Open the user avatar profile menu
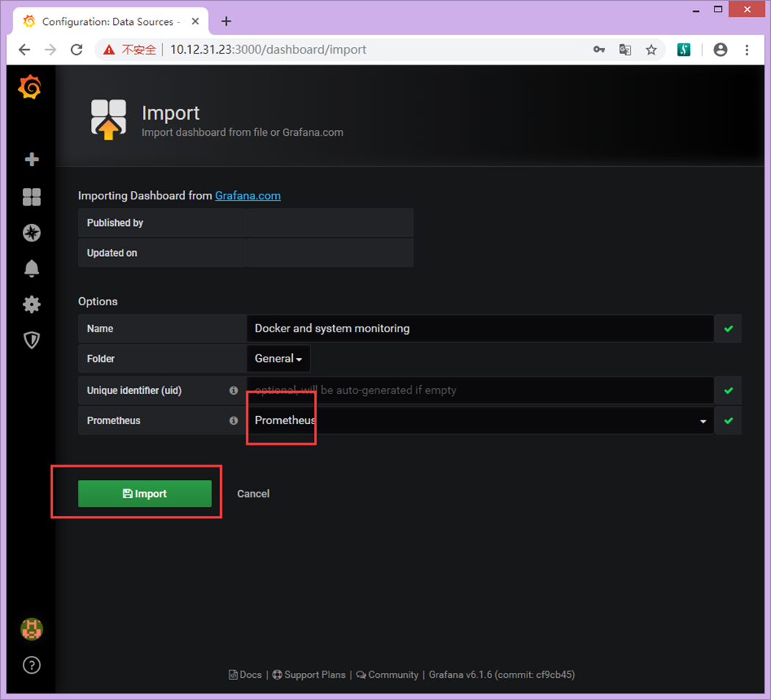This screenshot has width=771, height=700. (32, 629)
